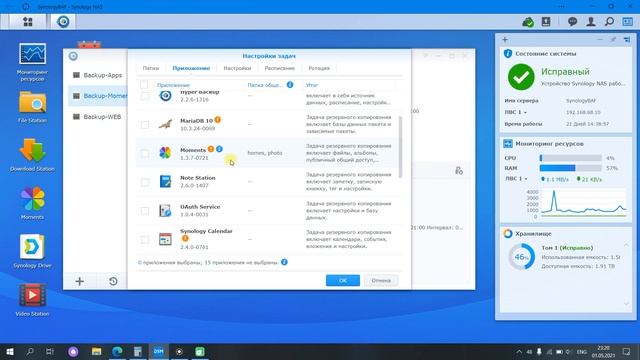
Task: Switch to the Настройки tab
Action: pos(237,68)
